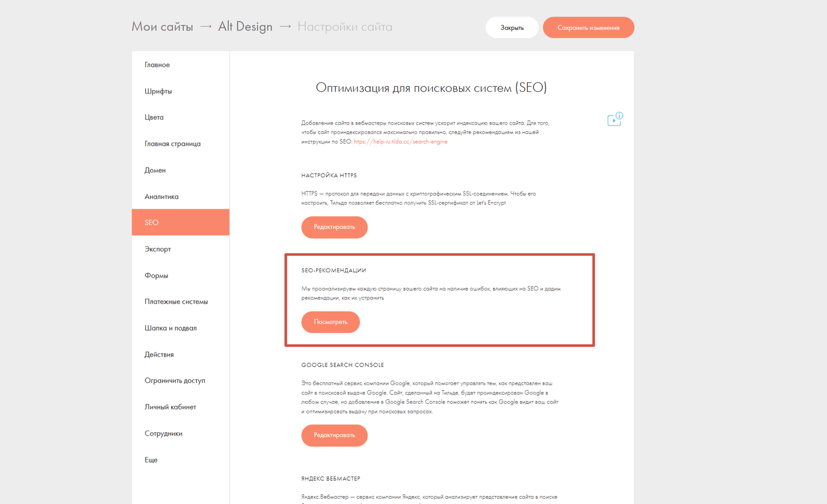827x504 pixels.
Task: Switch to the Цвета tab
Action: [180, 117]
